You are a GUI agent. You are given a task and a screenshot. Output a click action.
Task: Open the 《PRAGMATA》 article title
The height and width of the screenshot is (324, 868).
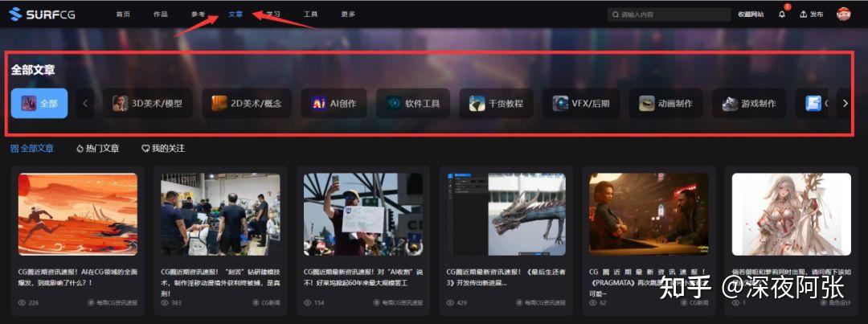[x=649, y=282]
